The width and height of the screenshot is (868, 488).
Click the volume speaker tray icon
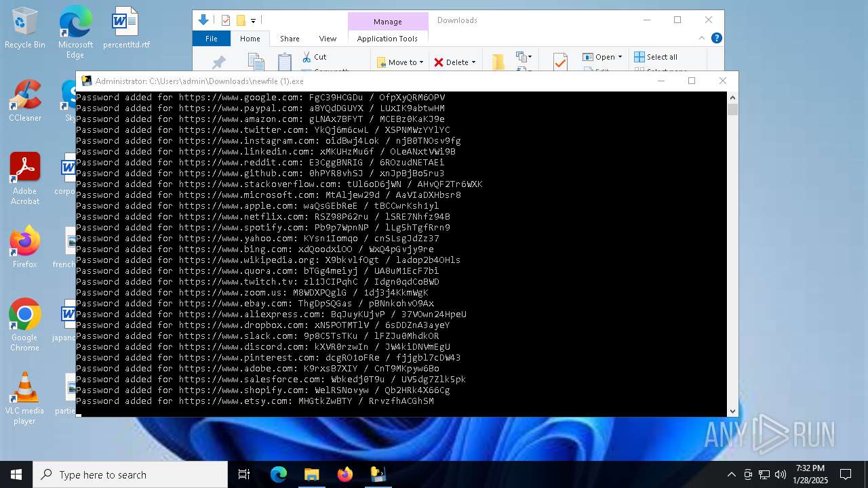pos(781,474)
